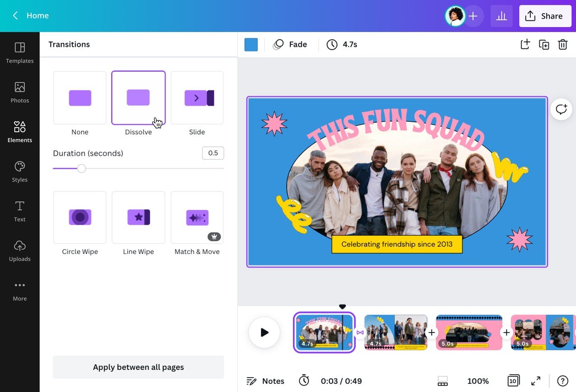Click Apply between all pages button
The height and width of the screenshot is (392, 576).
tap(138, 367)
